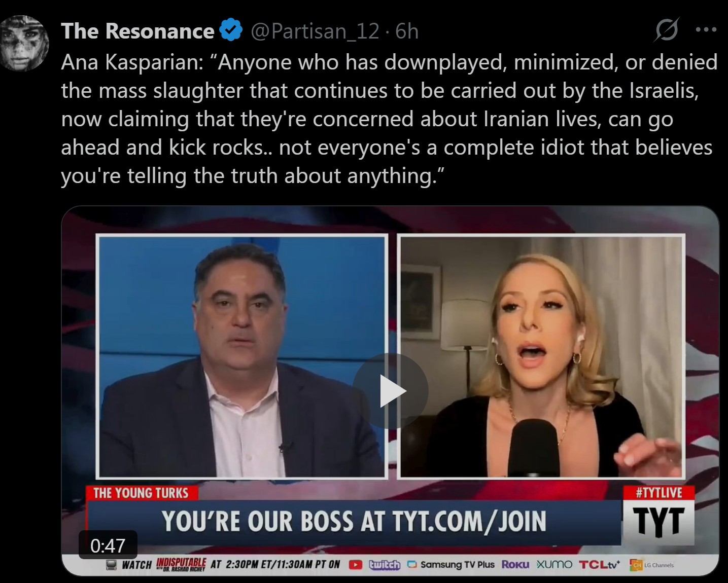Open The Resonance display name link

pos(137,31)
